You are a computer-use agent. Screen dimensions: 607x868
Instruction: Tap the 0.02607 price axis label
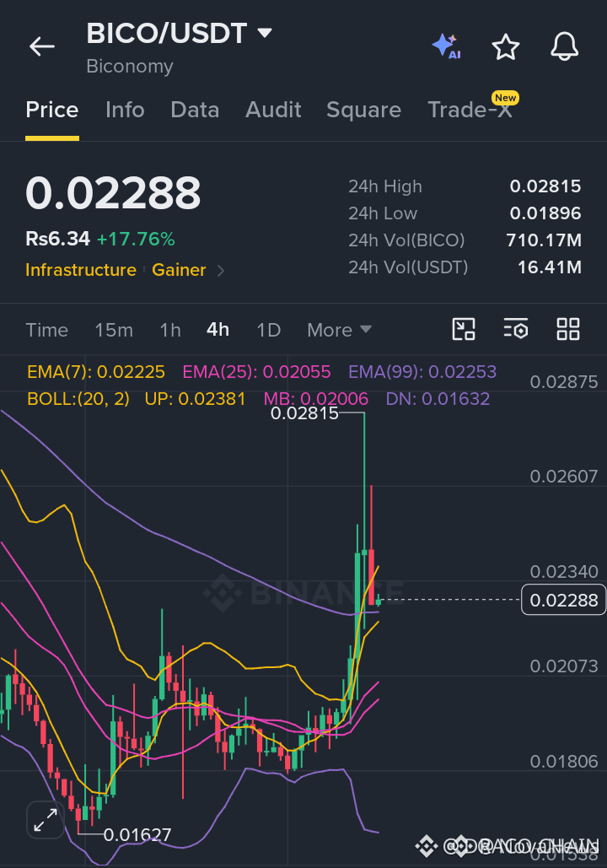[564, 477]
